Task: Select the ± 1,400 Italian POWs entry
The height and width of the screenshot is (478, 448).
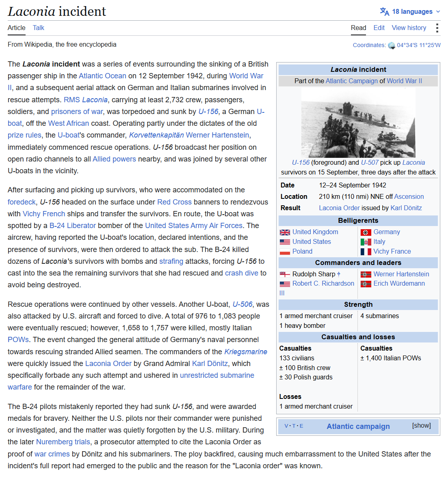Action: point(390,359)
